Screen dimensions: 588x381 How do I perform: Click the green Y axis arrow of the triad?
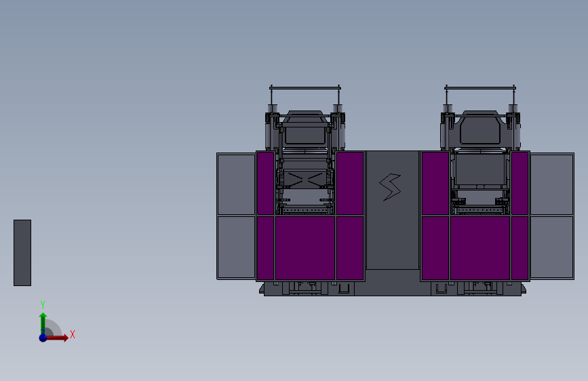click(x=43, y=323)
